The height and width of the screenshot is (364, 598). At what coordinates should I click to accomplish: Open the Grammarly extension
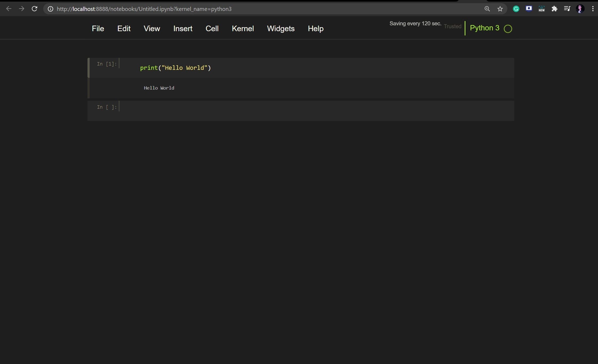pyautogui.click(x=516, y=9)
